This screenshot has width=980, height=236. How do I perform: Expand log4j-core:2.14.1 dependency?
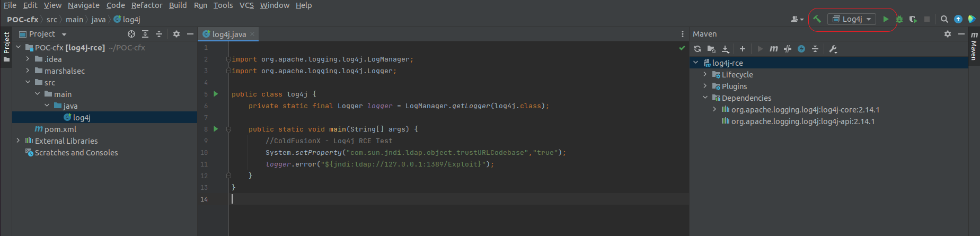[x=715, y=109]
